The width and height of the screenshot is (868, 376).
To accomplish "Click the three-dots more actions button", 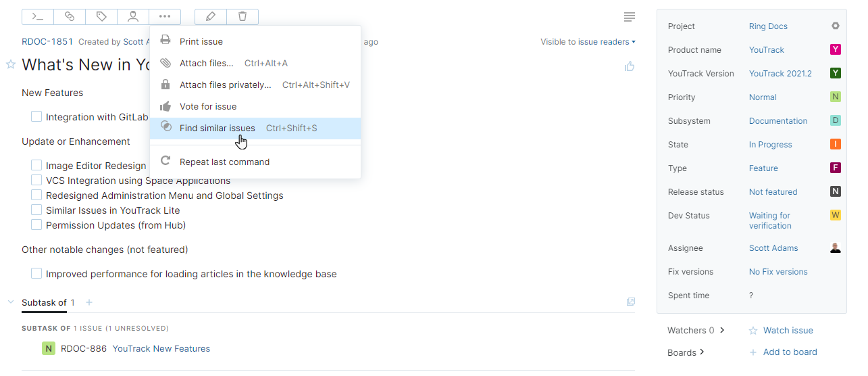I will pos(165,16).
